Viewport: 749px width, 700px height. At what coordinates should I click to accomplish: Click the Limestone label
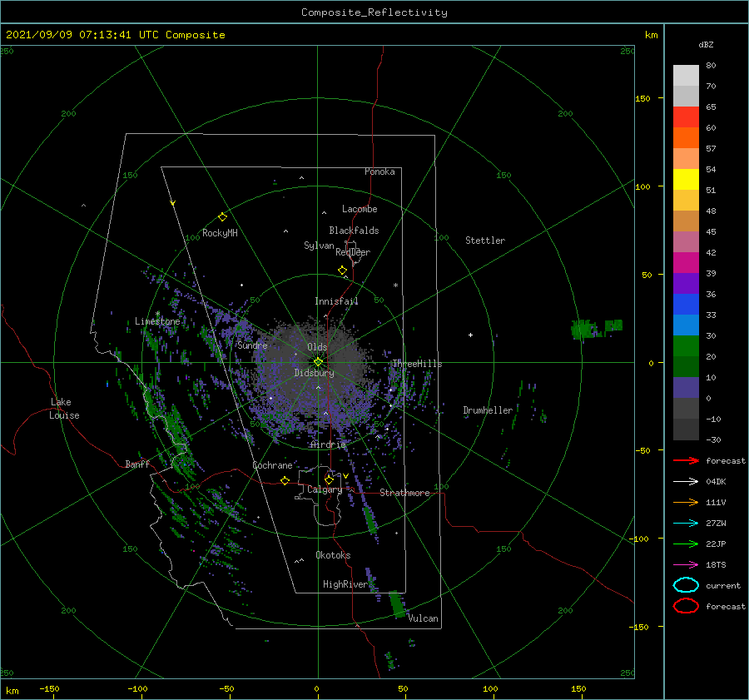tap(157, 321)
